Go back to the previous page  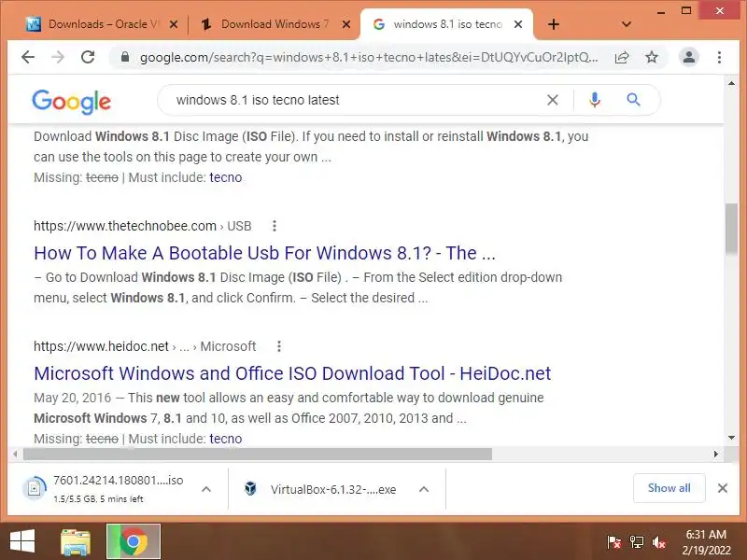[x=28, y=58]
